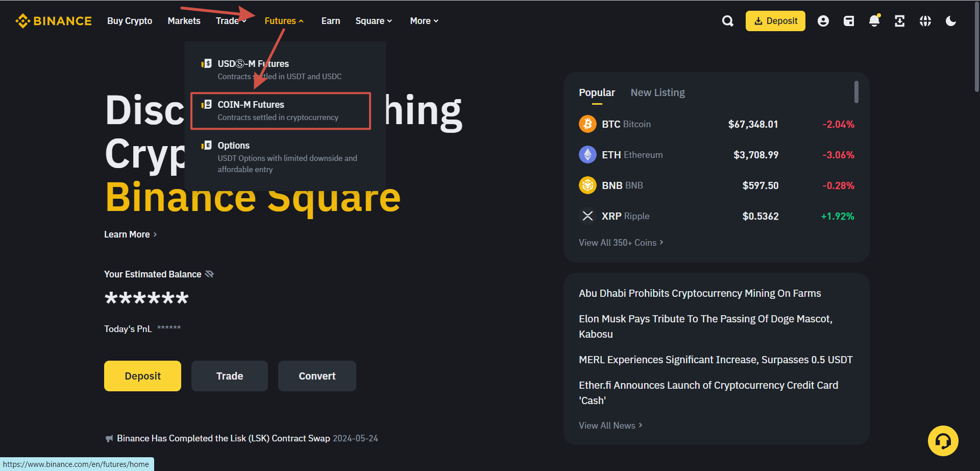The width and height of the screenshot is (980, 471).
Task: Click the COIN-M Futures icon
Action: coord(207,104)
